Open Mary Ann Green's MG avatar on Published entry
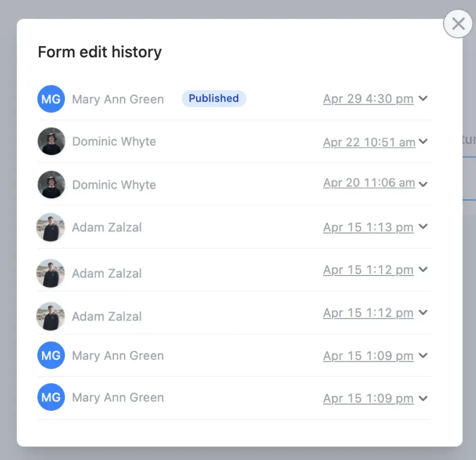Image resolution: width=476 pixels, height=460 pixels. click(51, 99)
